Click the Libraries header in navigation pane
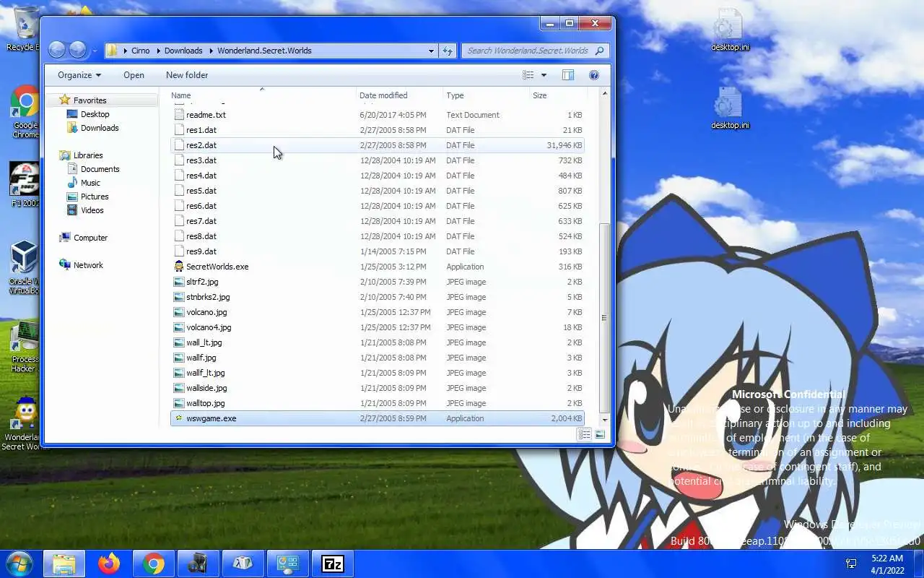This screenshot has height=578, width=924. 88,155
